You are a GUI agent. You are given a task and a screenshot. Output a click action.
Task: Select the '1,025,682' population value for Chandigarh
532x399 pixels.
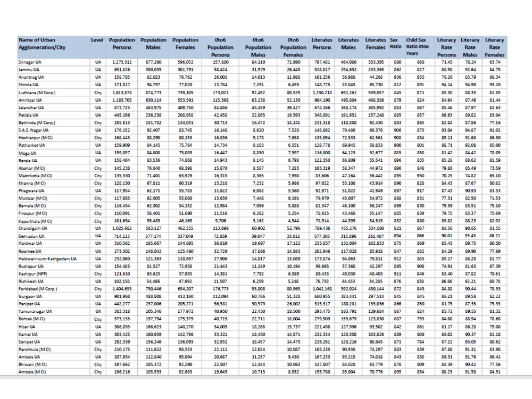[x=122, y=228]
